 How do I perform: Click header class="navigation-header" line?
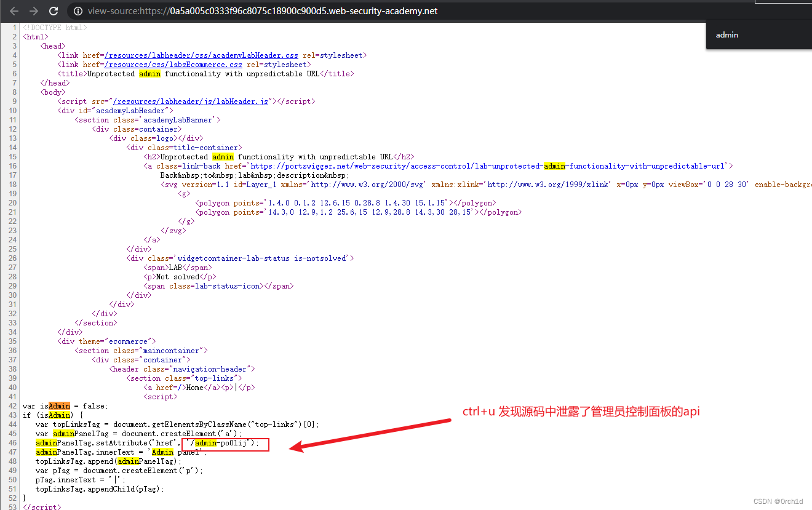(182, 369)
